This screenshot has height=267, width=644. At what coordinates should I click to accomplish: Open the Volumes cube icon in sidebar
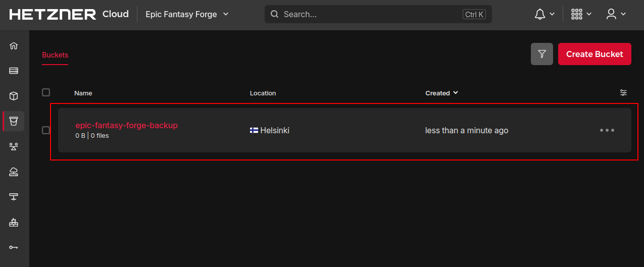coord(14,96)
